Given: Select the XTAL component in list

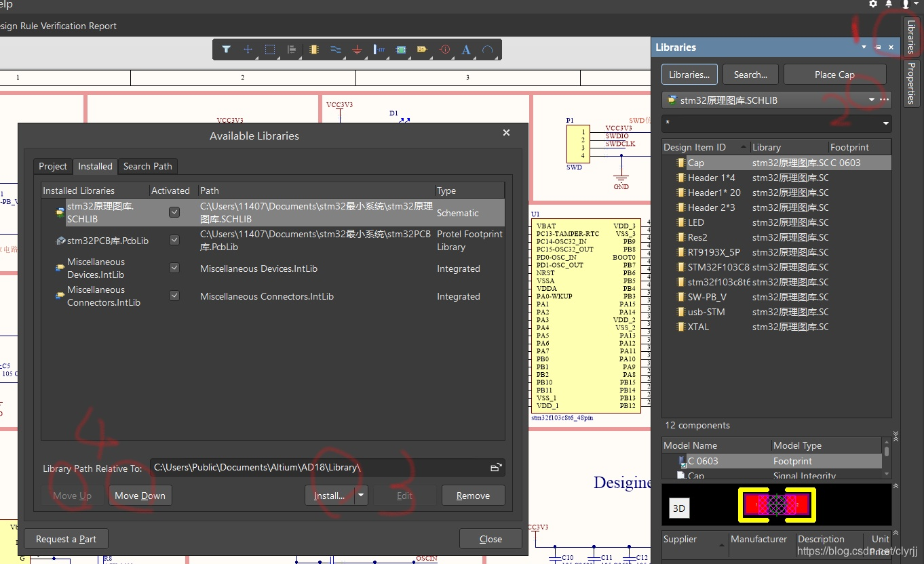Looking at the screenshot, I should [698, 327].
